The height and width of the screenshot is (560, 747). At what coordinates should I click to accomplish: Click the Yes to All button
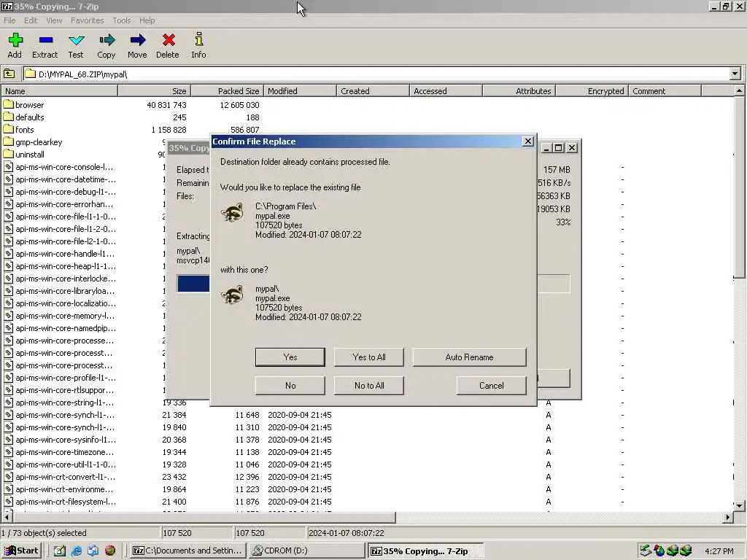coord(368,357)
